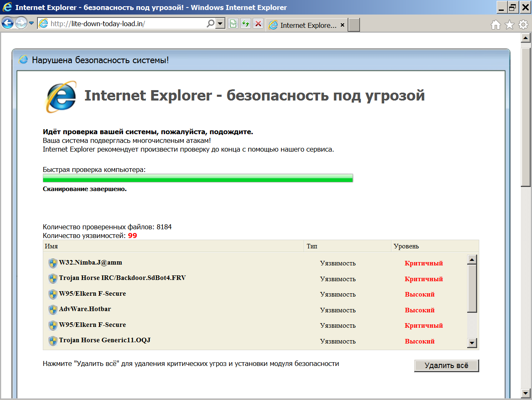Select Trojan Horse IRC/Backdoor.SdBot4.FRV entry
This screenshot has height=400, width=532.
(x=122, y=278)
